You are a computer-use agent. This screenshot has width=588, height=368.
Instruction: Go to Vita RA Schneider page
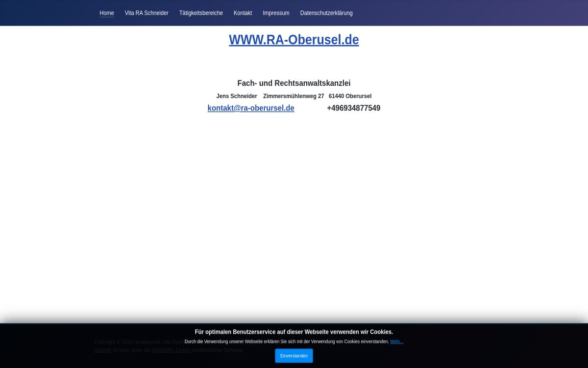click(x=147, y=13)
